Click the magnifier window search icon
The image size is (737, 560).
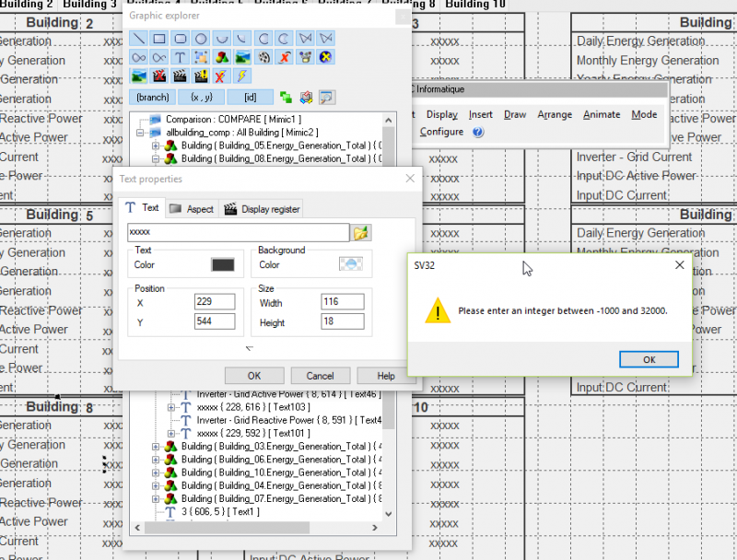327,98
